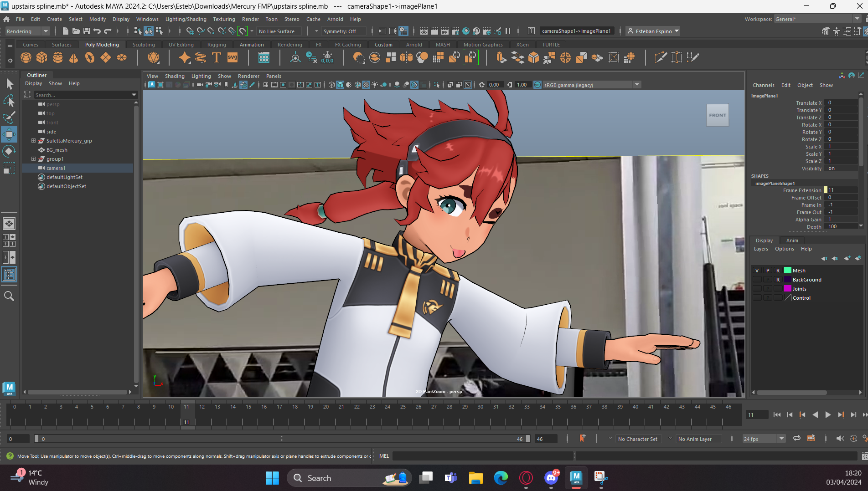Click the Undo arrow icon

click(x=97, y=31)
